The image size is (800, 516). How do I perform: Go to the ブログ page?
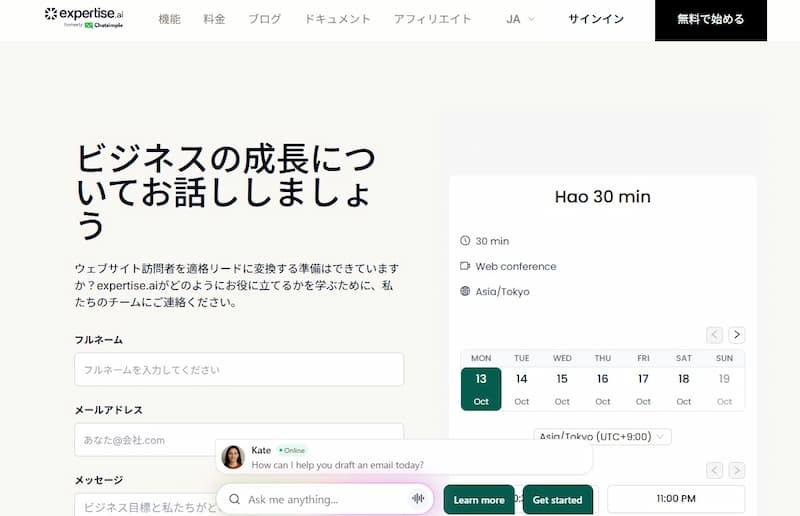[264, 19]
